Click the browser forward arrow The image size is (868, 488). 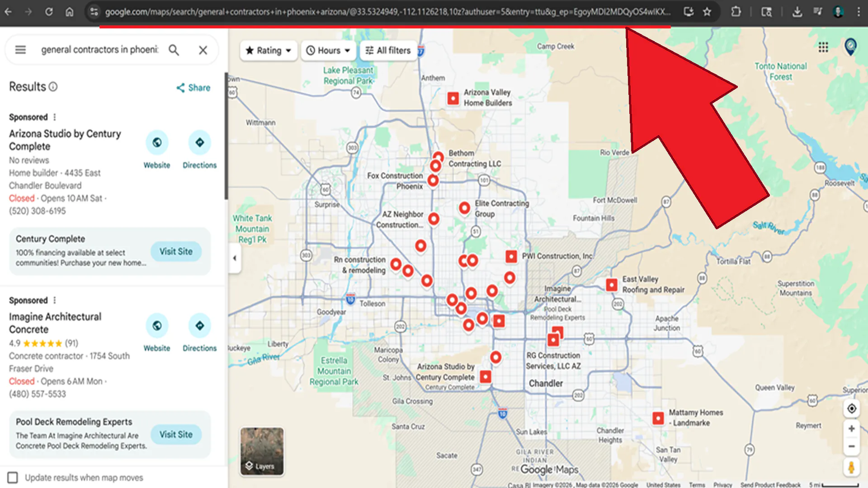coord(28,12)
